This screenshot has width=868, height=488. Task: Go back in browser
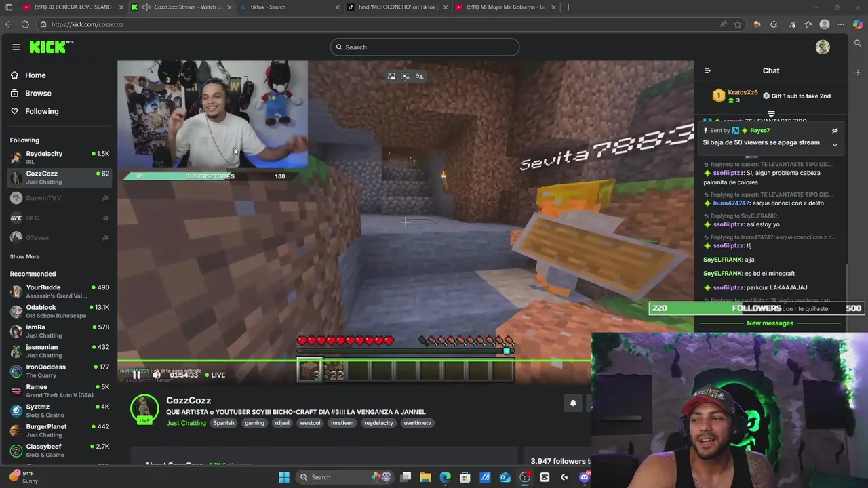pos(9,24)
